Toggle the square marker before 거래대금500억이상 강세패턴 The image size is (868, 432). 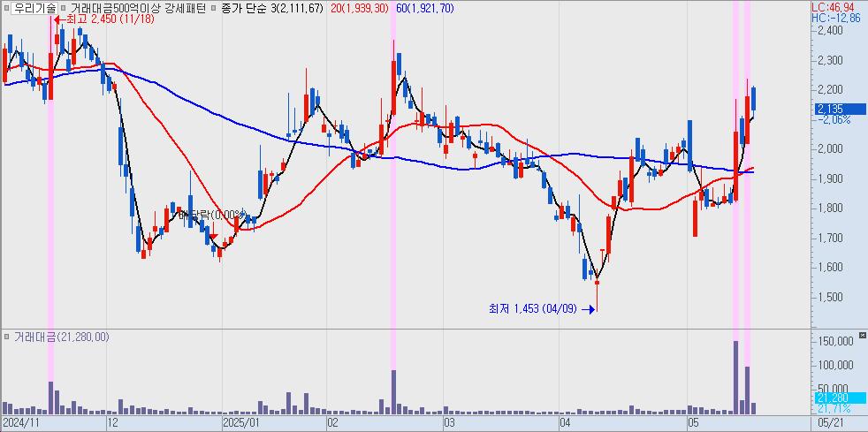pyautogui.click(x=64, y=8)
